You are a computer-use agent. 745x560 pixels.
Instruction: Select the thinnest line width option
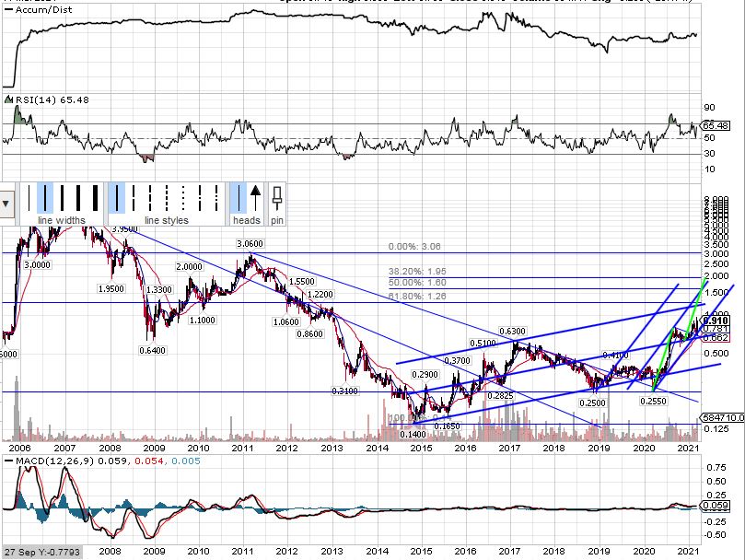(29, 198)
